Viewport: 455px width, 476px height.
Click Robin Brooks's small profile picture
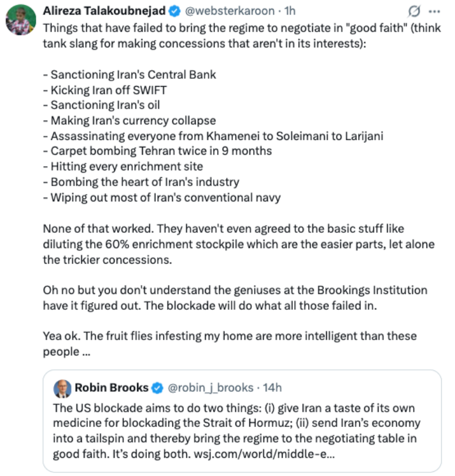pos(62,388)
